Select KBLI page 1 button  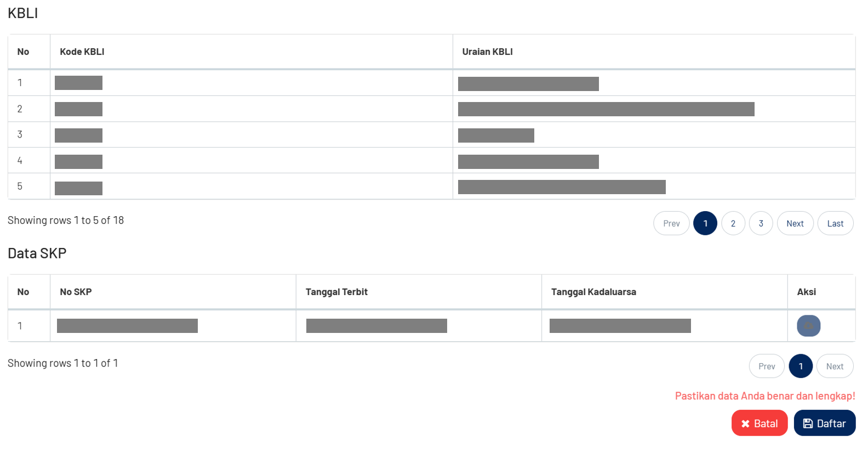(x=705, y=223)
